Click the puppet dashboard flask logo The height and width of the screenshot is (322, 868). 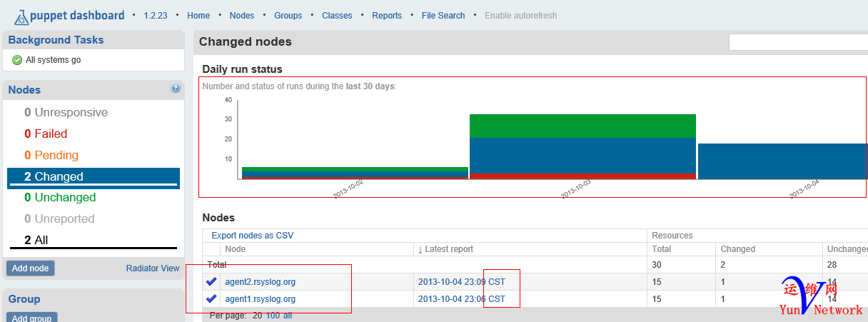tap(21, 16)
